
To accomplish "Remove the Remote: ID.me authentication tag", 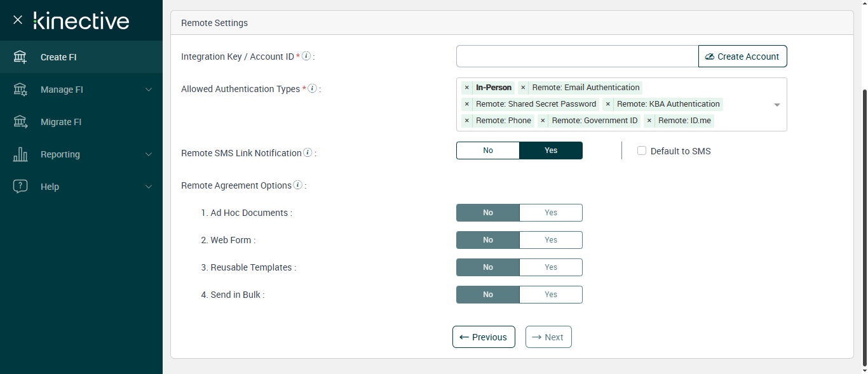I will click(x=649, y=121).
